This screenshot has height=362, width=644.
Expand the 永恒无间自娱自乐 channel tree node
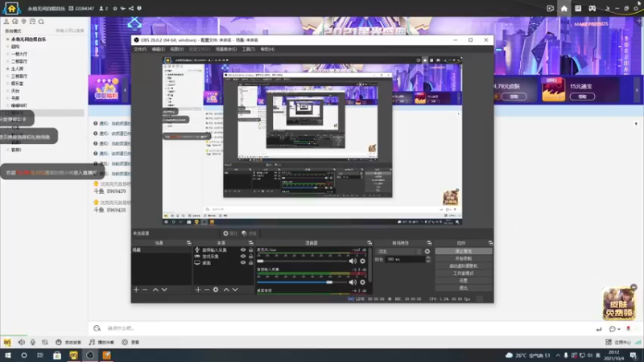7,39
